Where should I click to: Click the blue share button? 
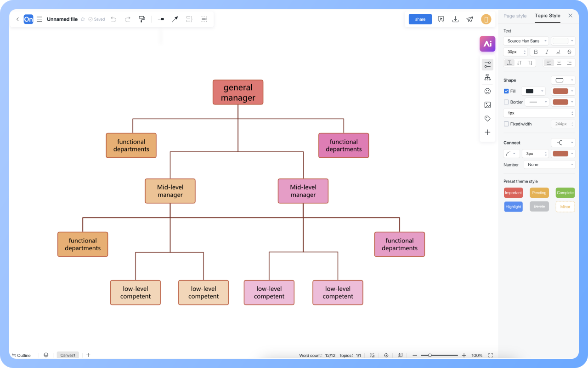pos(420,19)
